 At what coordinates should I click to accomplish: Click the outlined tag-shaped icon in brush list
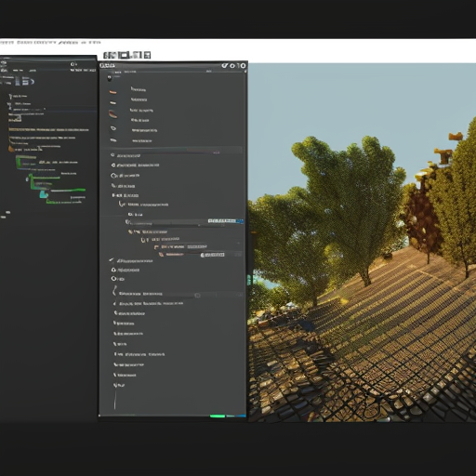click(113, 128)
